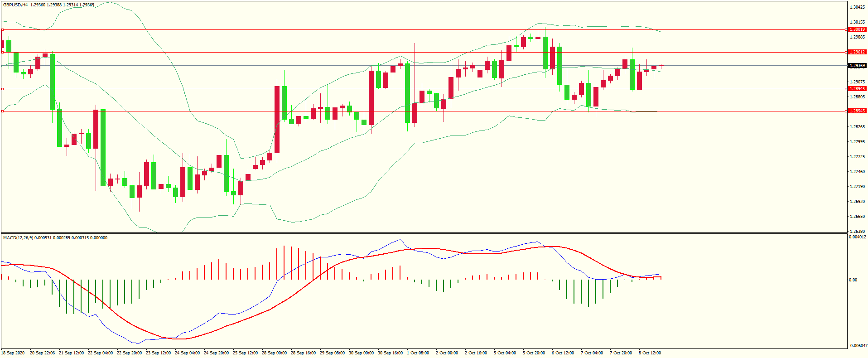This screenshot has width=868, height=358.
Task: Click the 5 Oct 20:00 time label
Action: point(534,353)
